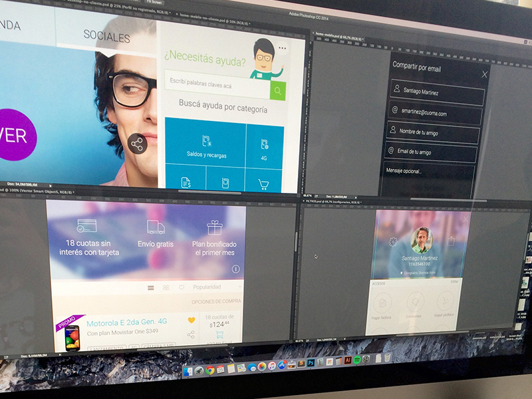Open the three-dot menu beside the help mascot
The image size is (532, 399).
[x=282, y=48]
